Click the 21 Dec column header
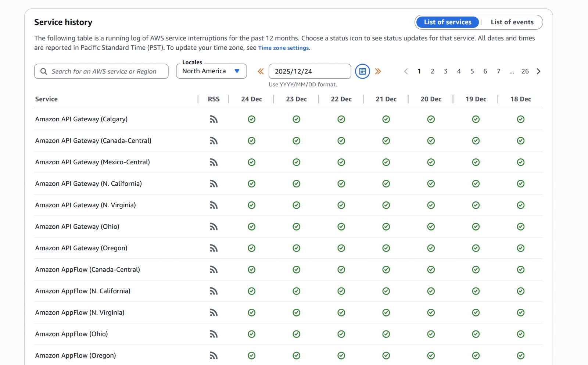 coord(386,99)
